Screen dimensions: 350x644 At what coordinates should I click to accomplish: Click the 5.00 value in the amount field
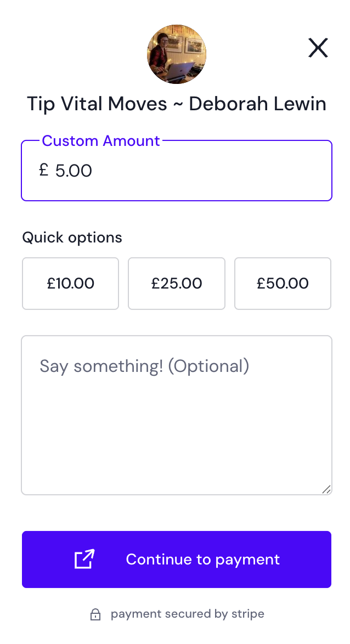pos(74,171)
